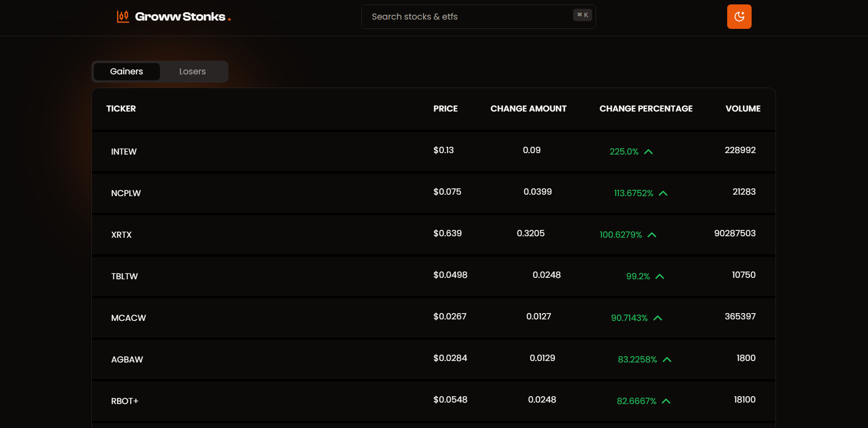Click the up arrow beside 90.7143%
This screenshot has width=868, height=428.
click(x=658, y=318)
